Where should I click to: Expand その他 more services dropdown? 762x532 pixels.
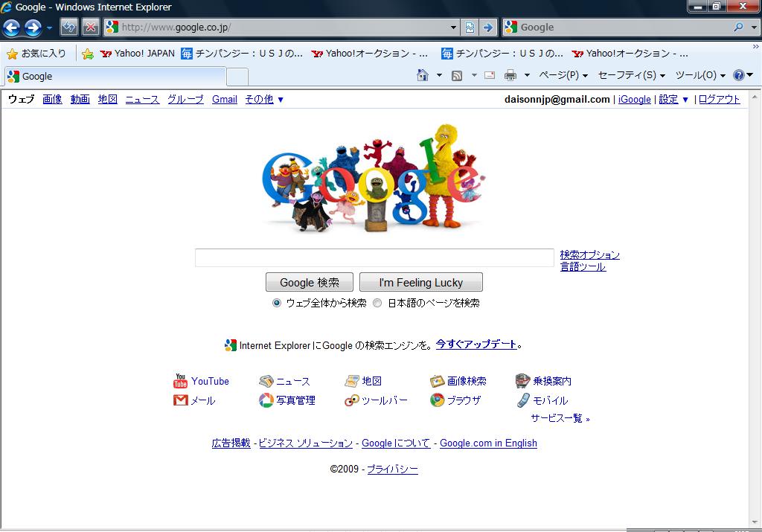(x=281, y=100)
